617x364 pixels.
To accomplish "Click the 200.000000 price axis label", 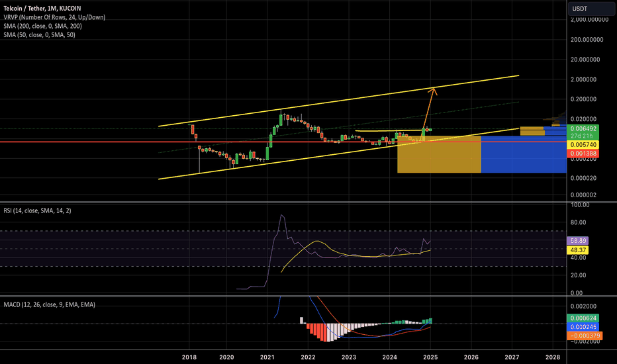I will point(587,40).
